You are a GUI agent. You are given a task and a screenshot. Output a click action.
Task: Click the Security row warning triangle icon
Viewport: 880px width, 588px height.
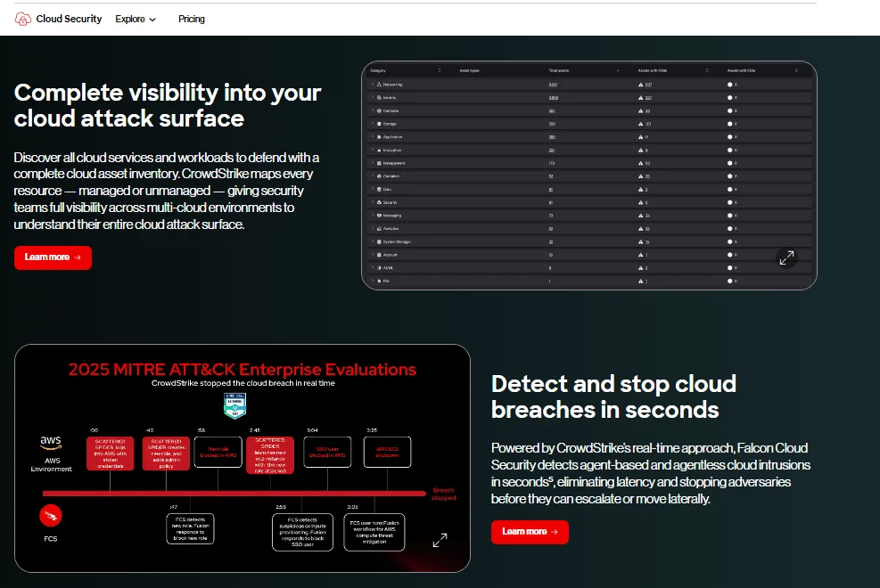tap(640, 202)
